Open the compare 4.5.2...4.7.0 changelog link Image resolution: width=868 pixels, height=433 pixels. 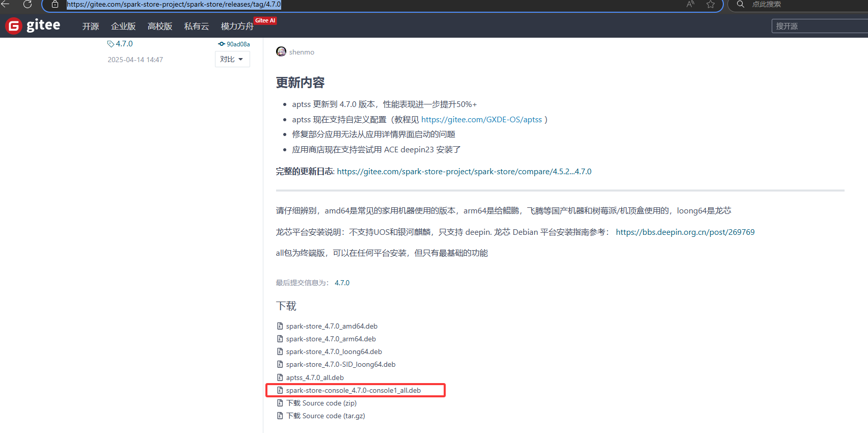[x=464, y=172]
